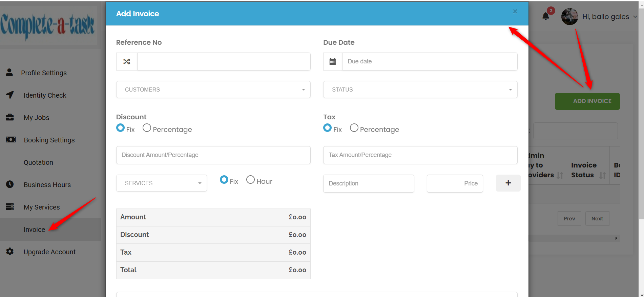The image size is (644, 297).
Task: Close the Add Invoice dialog
Action: pyautogui.click(x=515, y=11)
